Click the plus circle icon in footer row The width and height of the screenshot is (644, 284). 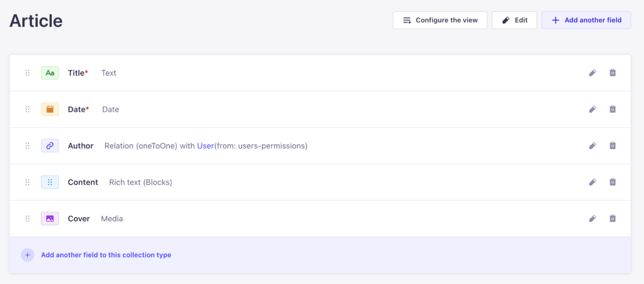(28, 255)
